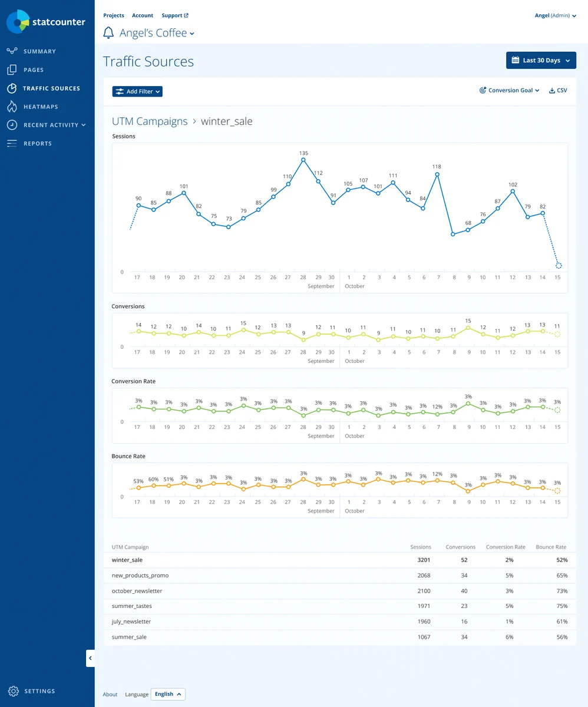Click the Summary graph icon in sidebar
The image size is (588, 707).
click(12, 51)
